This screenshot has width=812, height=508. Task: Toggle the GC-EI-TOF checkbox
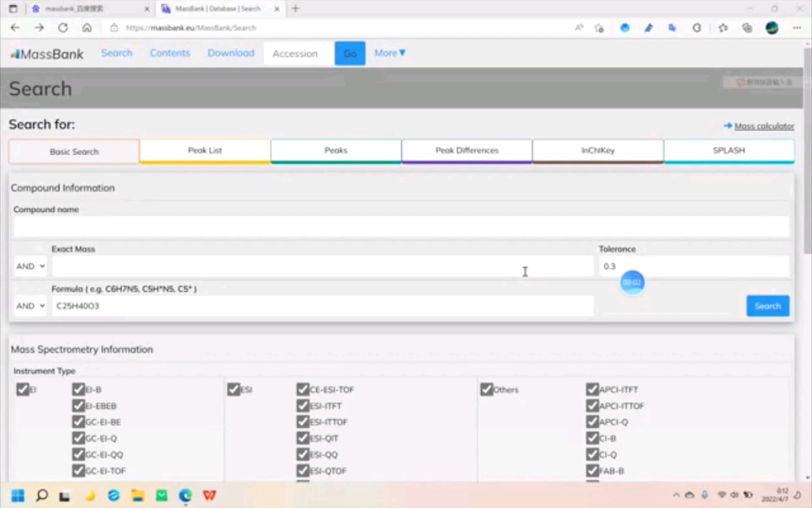[x=78, y=470]
